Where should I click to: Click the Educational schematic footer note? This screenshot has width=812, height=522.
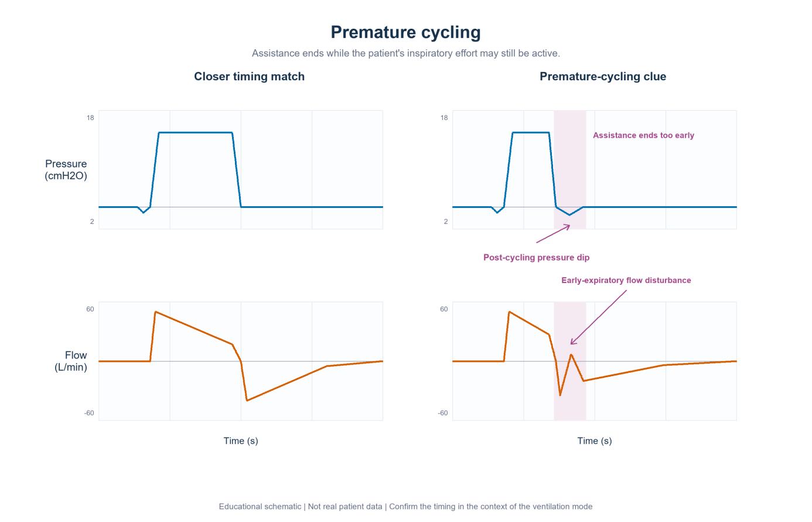(x=405, y=506)
